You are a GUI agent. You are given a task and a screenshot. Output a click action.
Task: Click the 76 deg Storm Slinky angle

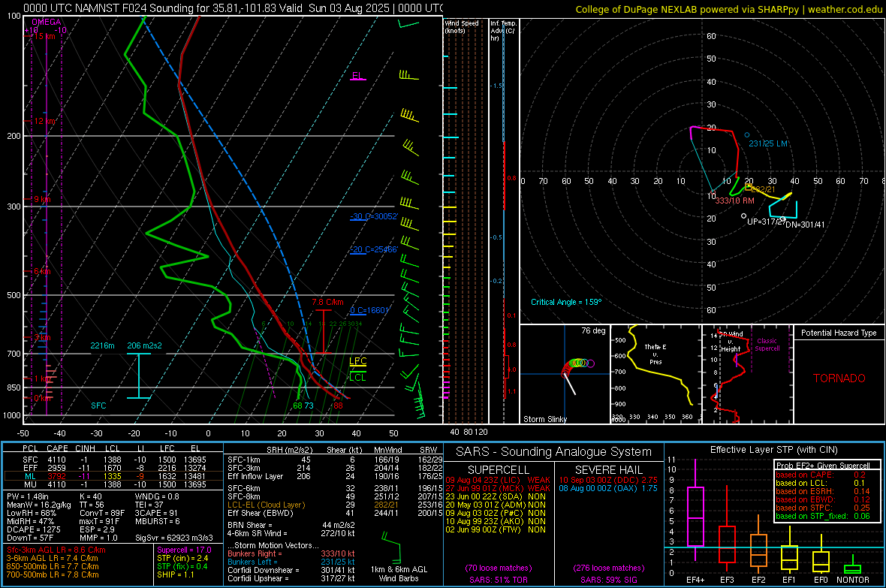(593, 330)
